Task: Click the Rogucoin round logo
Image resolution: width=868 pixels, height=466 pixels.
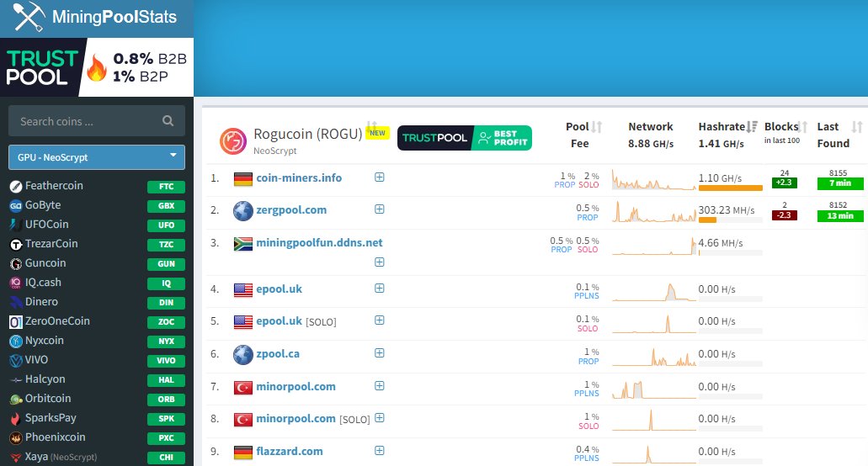Action: point(233,141)
